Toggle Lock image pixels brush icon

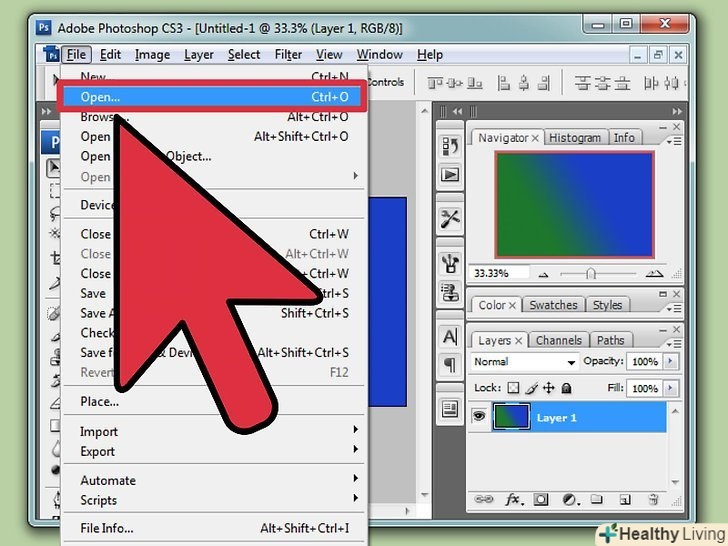pyautogui.click(x=531, y=388)
